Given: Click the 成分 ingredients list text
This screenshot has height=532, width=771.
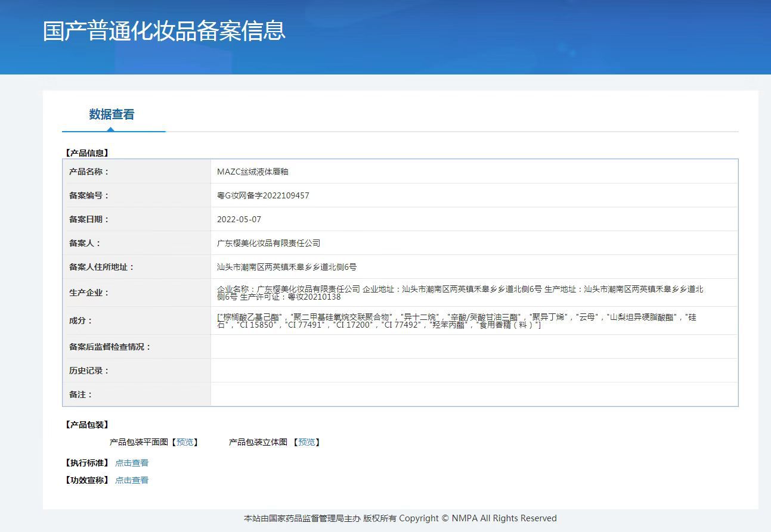Looking at the screenshot, I should (456, 321).
